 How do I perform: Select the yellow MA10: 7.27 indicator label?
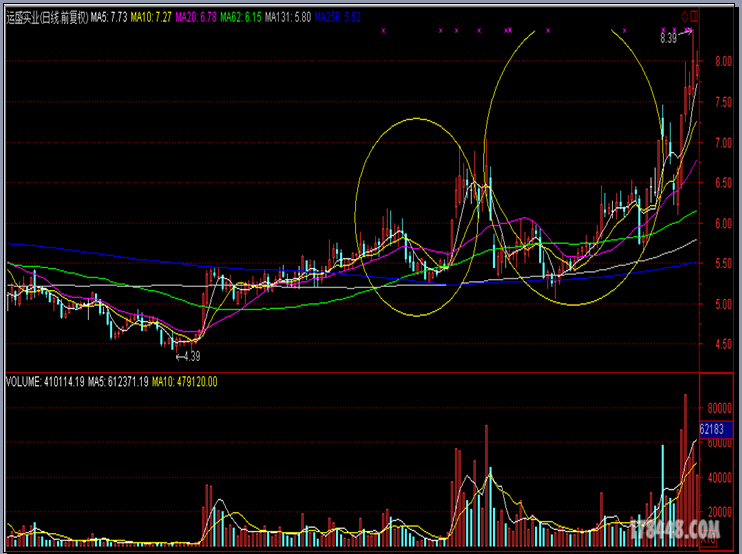pyautogui.click(x=151, y=18)
